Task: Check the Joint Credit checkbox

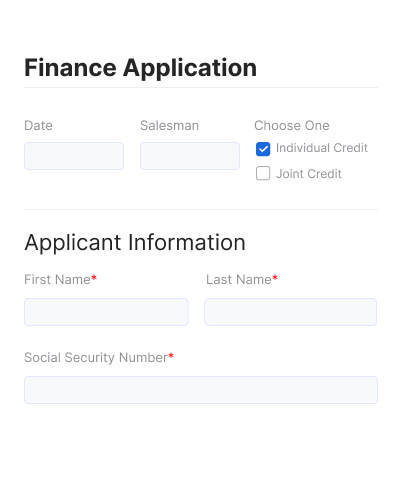Action: [263, 173]
